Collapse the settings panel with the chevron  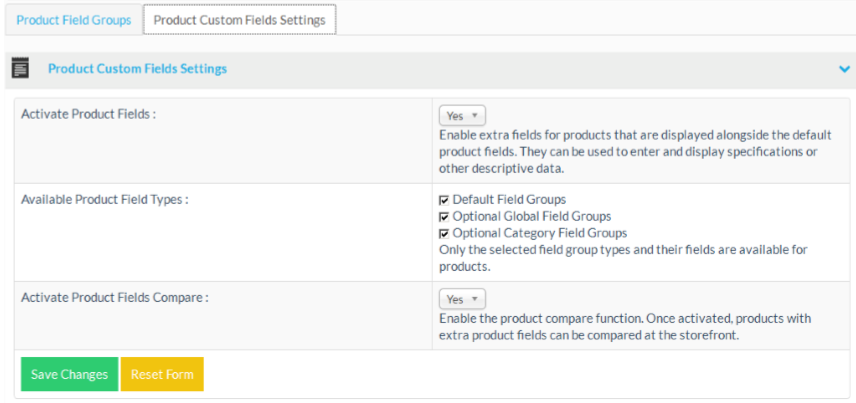(x=844, y=69)
